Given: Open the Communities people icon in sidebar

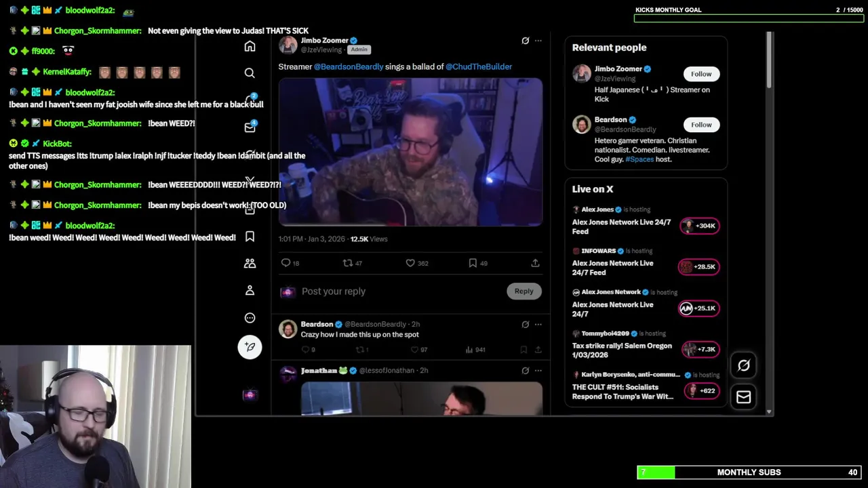Looking at the screenshot, I should pos(250,263).
